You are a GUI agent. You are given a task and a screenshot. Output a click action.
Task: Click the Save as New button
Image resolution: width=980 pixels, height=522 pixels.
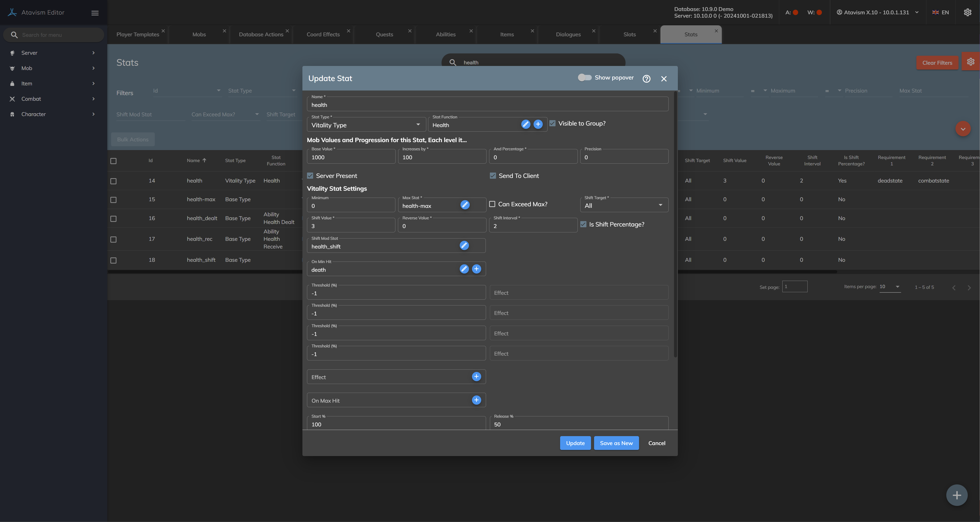616,443
